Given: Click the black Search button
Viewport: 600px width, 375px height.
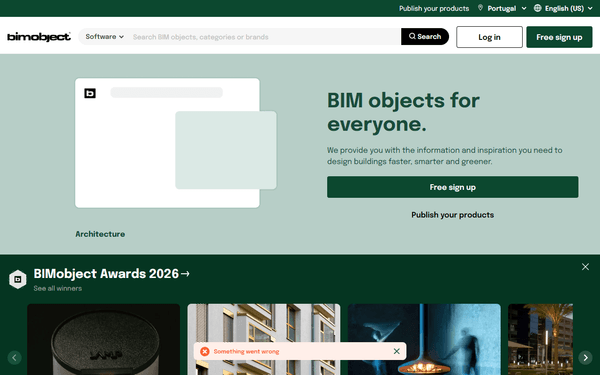Looking at the screenshot, I should [x=425, y=37].
